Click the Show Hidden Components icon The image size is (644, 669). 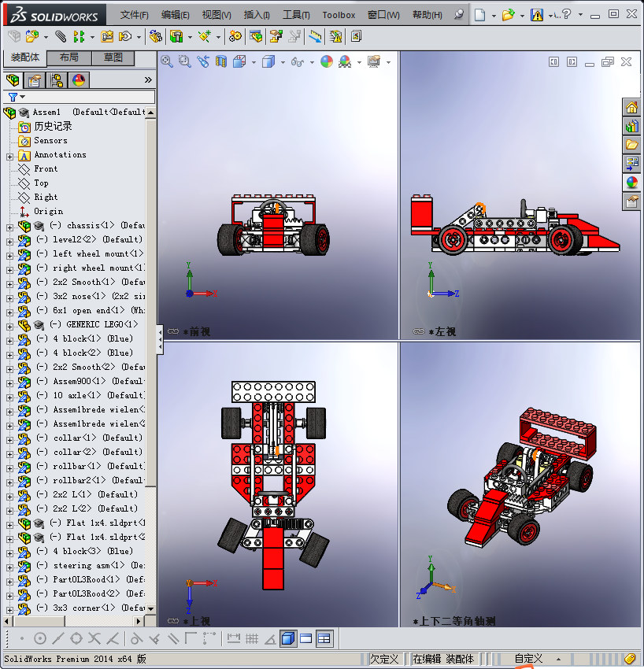(156, 37)
